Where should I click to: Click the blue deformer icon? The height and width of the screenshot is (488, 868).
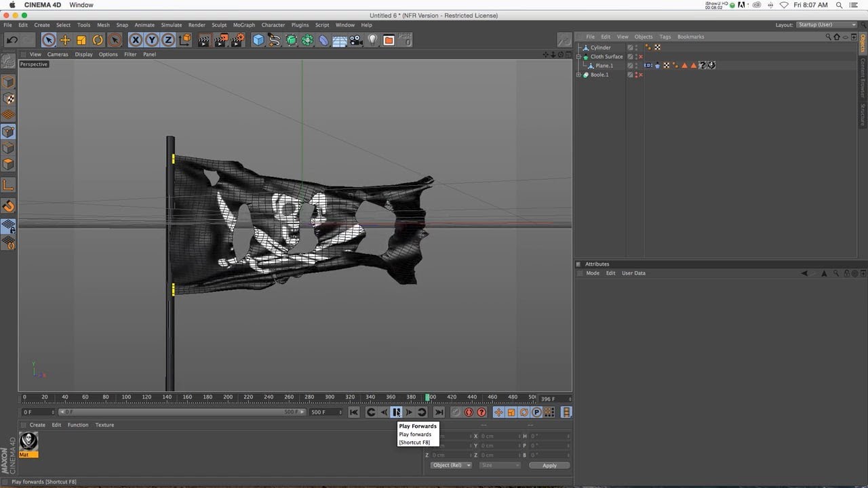click(323, 40)
